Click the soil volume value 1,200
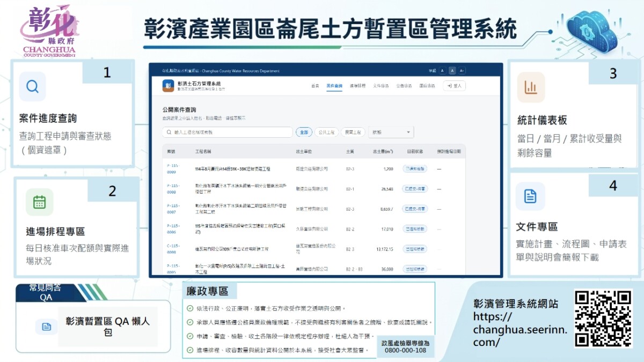Screen dimensions: 644x362 tap(389, 169)
